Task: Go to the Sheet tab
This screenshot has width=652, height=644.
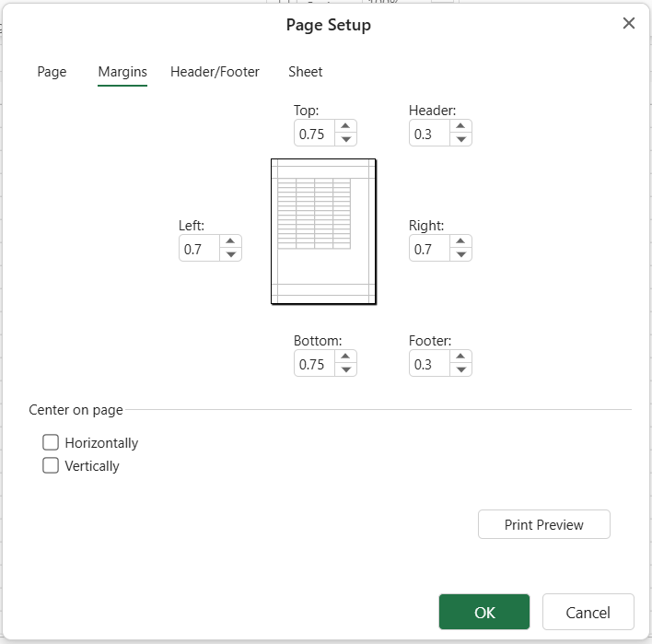Action: tap(305, 72)
